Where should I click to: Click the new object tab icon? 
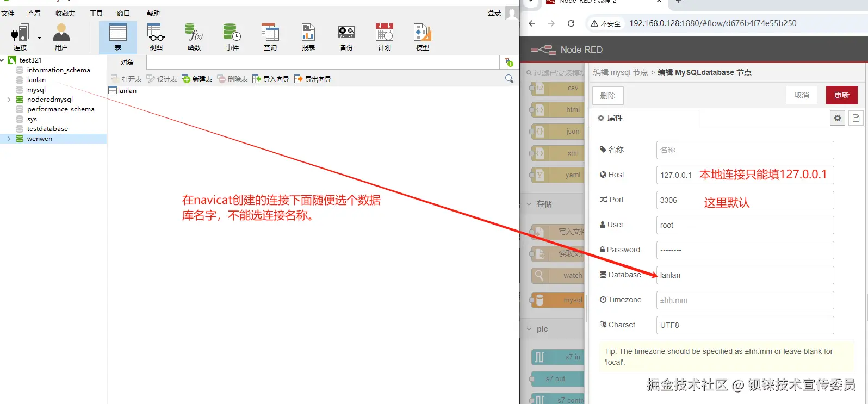click(x=509, y=62)
